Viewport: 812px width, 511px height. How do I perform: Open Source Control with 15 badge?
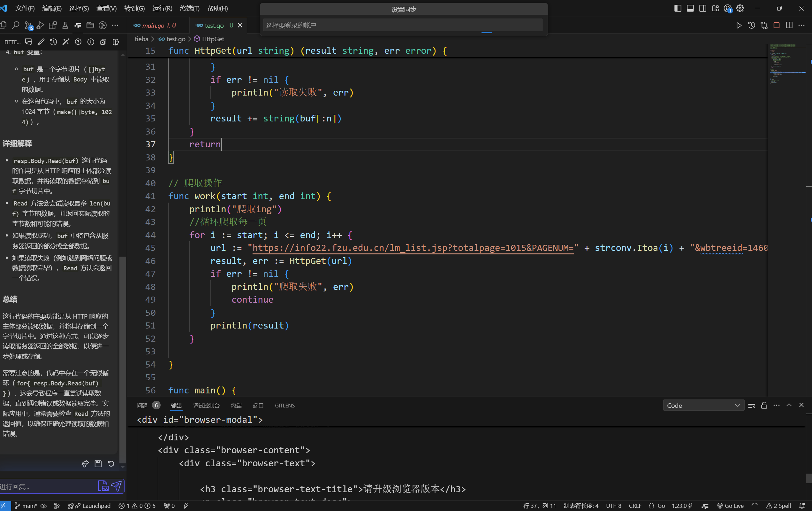28,25
